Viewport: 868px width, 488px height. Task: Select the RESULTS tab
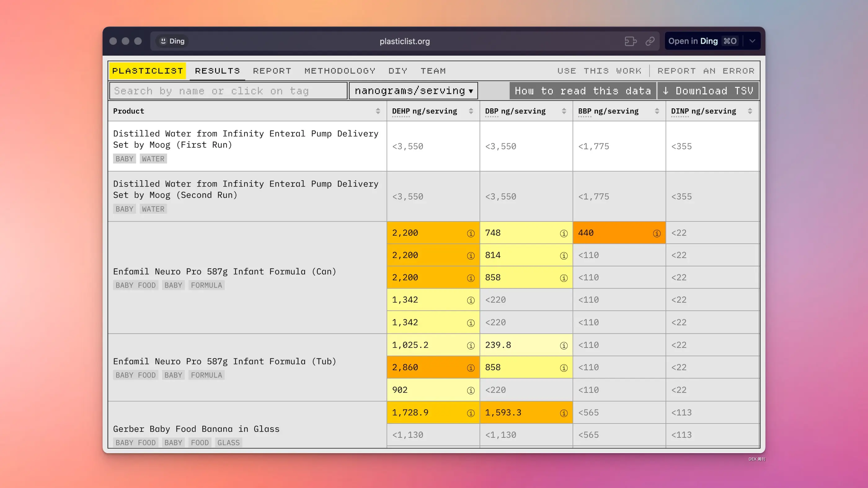click(x=218, y=70)
